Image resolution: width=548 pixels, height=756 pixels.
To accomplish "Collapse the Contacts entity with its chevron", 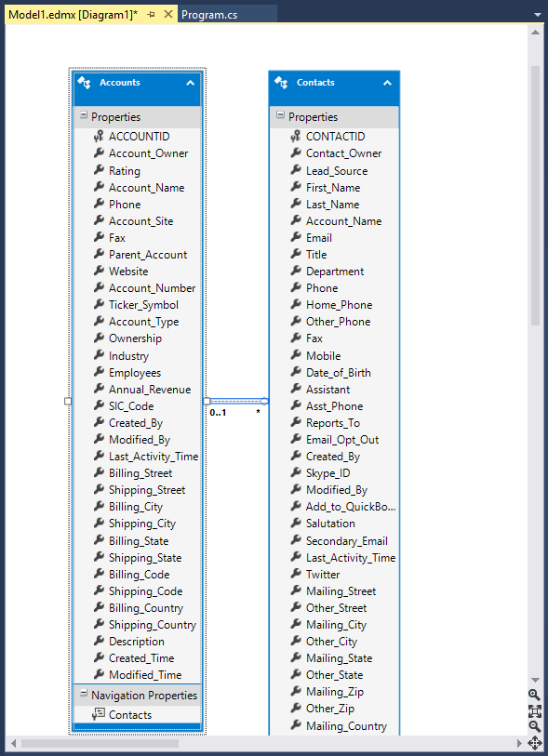I will point(387,83).
